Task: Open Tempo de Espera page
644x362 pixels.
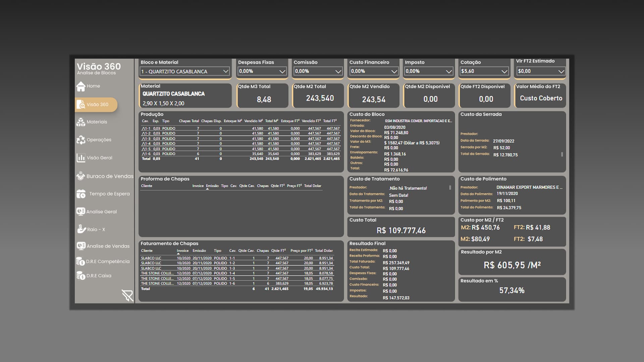Action: point(109,194)
